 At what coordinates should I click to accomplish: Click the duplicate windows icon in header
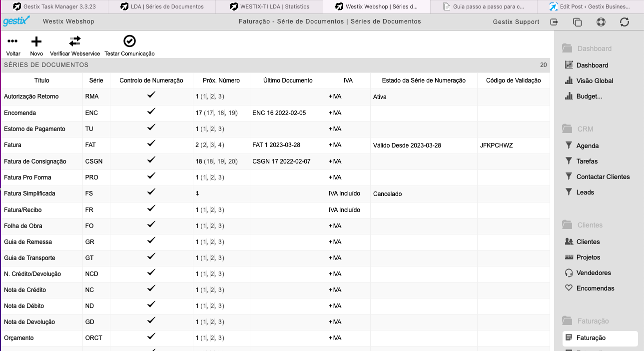[x=577, y=22]
